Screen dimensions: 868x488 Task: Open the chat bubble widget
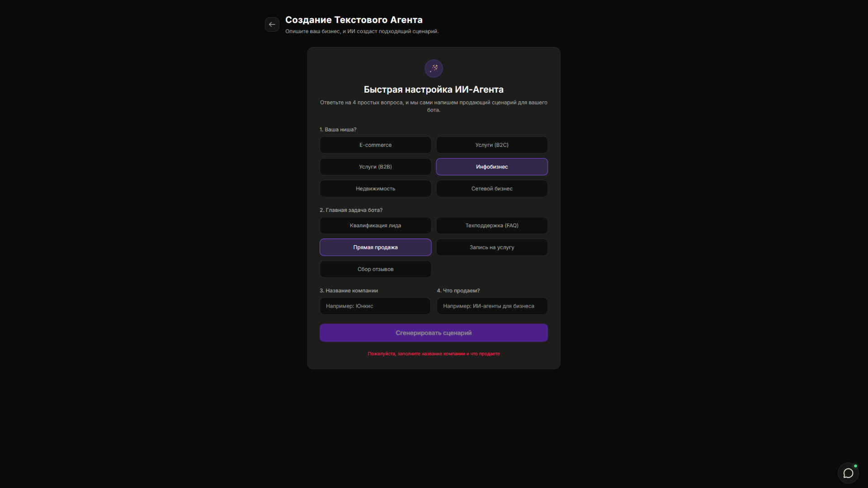click(848, 473)
